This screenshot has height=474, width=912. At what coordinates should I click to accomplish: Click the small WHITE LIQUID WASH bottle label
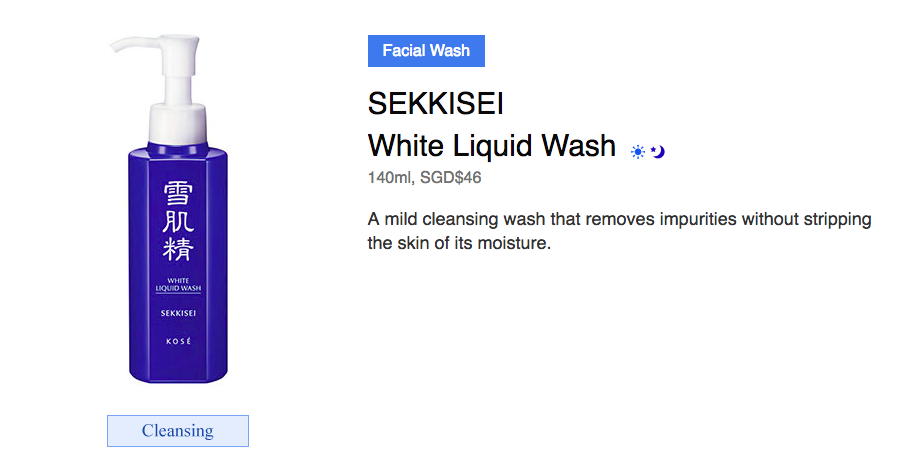click(x=178, y=285)
